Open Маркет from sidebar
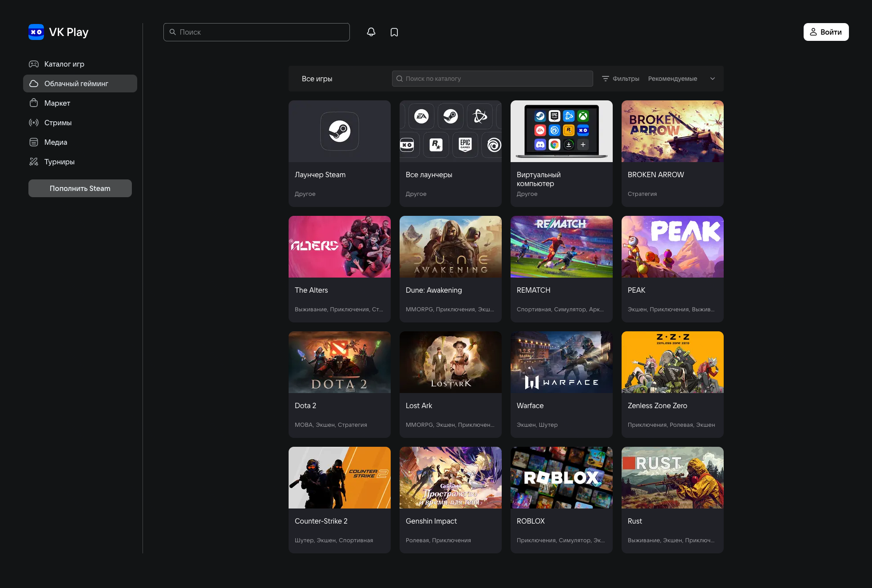This screenshot has height=588, width=872. pyautogui.click(x=80, y=103)
